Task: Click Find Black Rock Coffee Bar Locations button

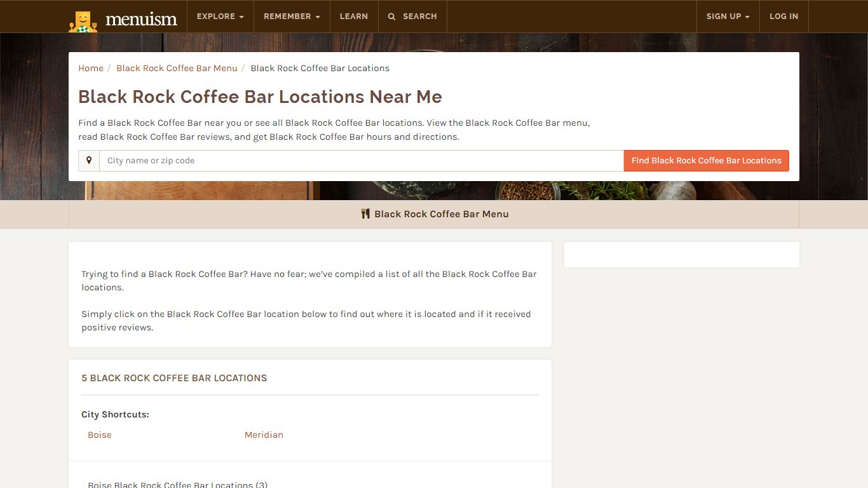Action: click(706, 161)
